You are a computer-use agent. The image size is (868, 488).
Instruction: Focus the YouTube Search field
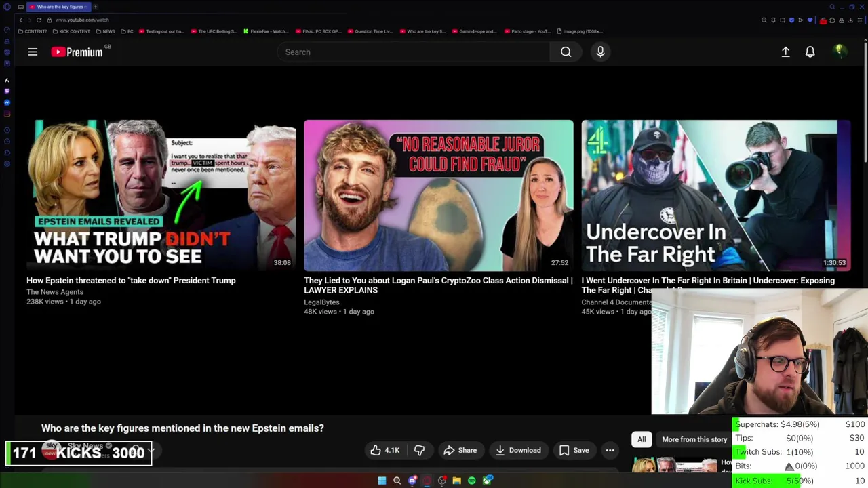(414, 52)
